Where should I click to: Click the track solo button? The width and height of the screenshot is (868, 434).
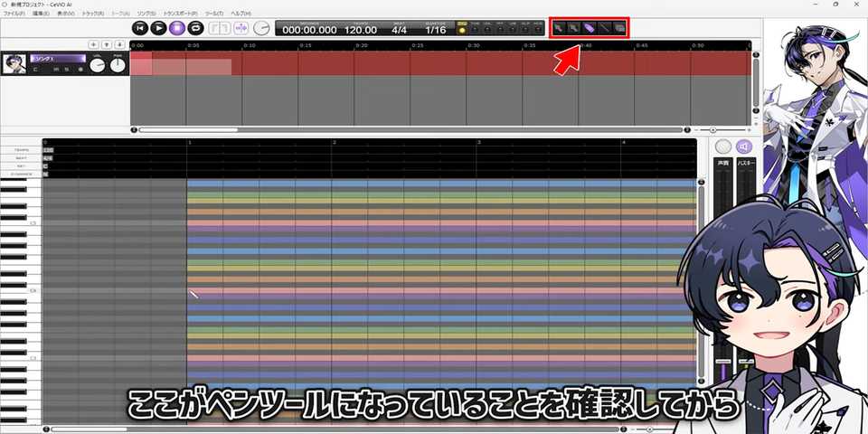(66, 70)
